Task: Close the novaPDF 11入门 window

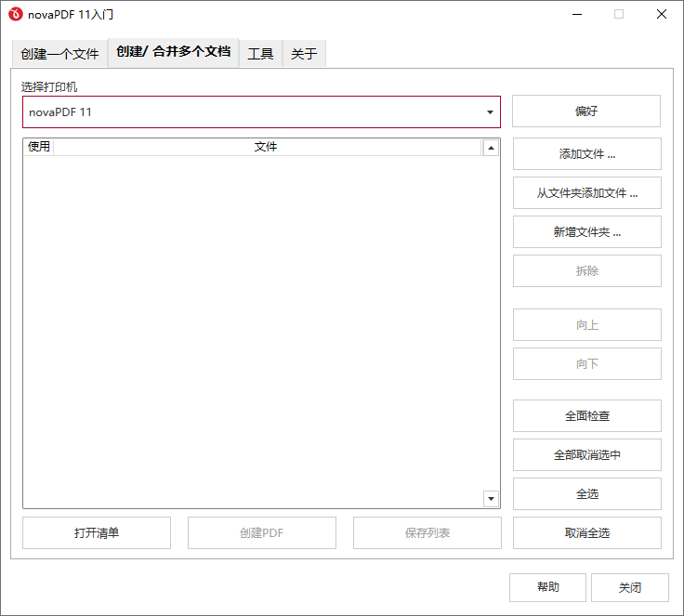Action: (x=662, y=14)
